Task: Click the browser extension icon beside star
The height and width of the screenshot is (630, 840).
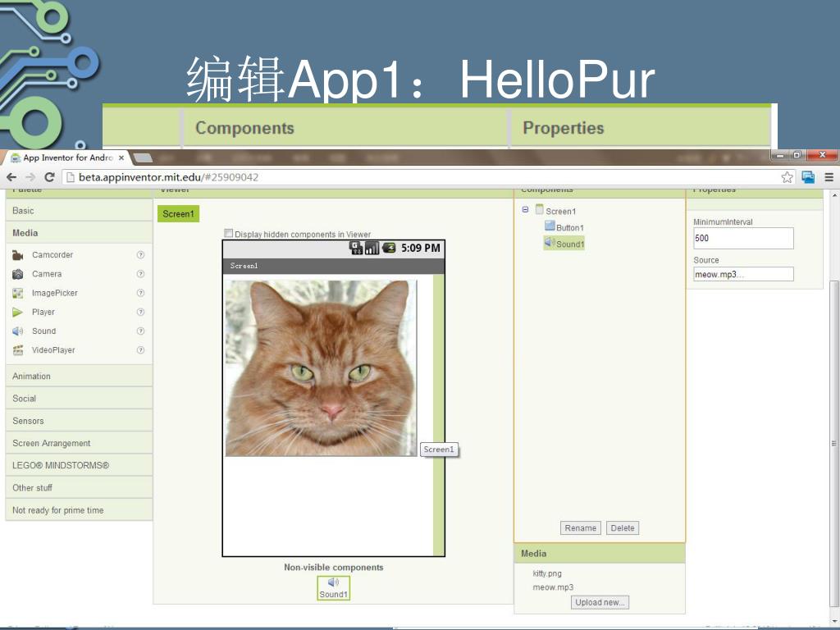Action: [808, 177]
